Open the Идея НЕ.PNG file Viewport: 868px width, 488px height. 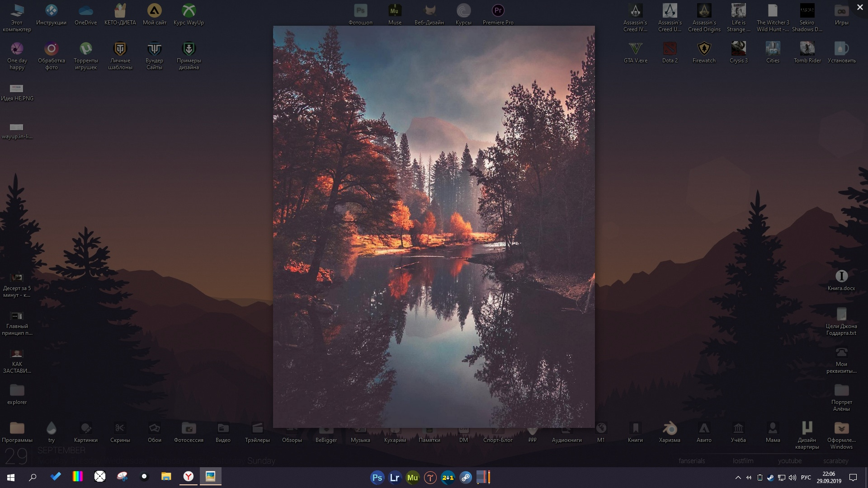point(17,92)
